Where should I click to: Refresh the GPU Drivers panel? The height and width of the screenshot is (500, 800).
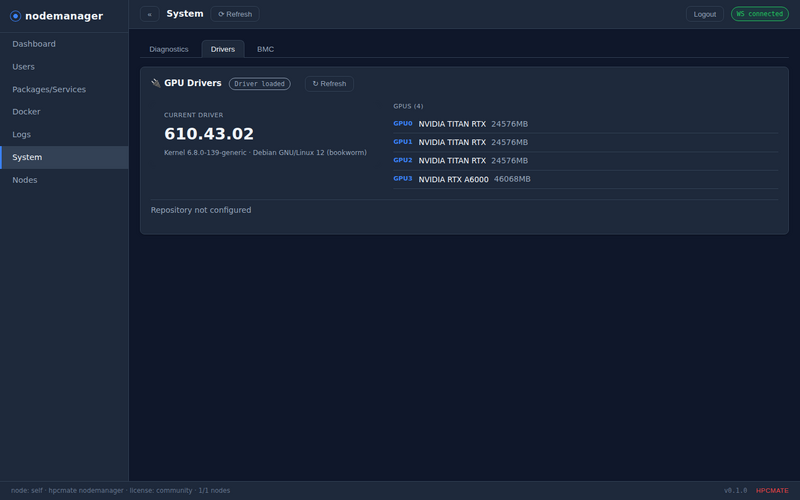[x=329, y=84]
